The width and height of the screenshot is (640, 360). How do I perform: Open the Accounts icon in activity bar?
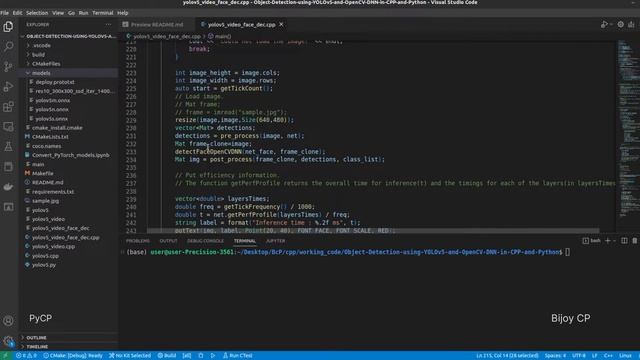pyautogui.click(x=8, y=321)
